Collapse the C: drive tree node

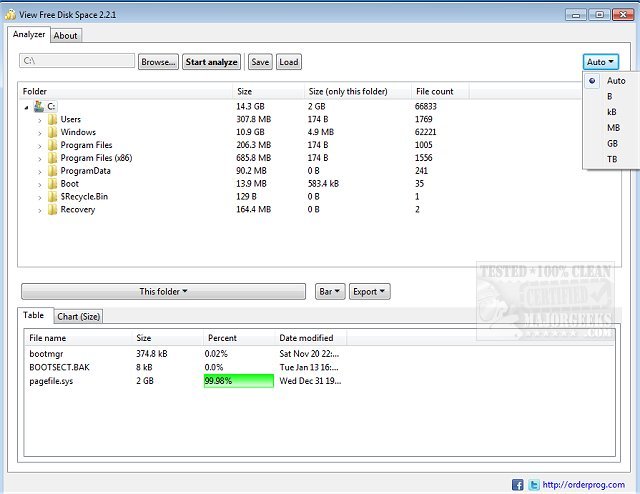coord(27,107)
